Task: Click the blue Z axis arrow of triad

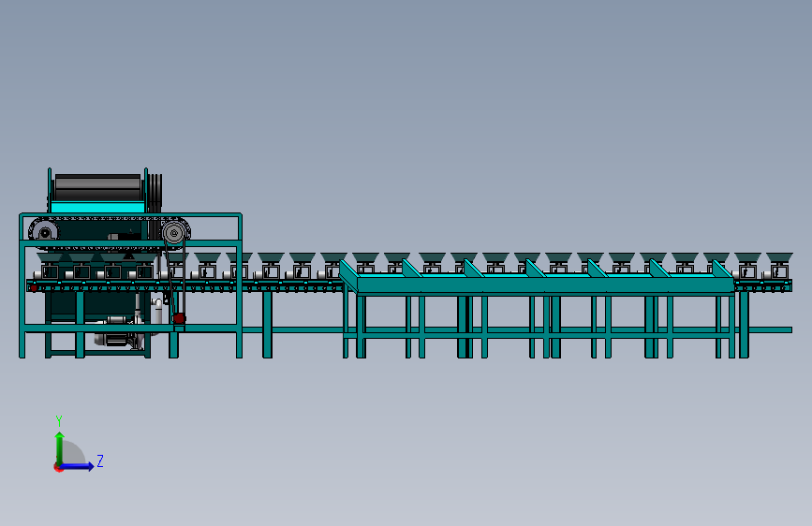Action: 78,466
